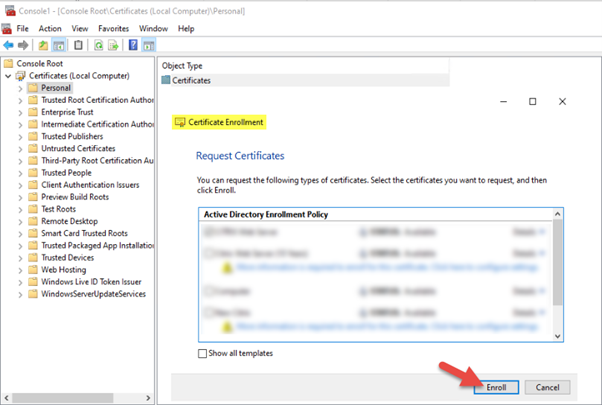This screenshot has width=602, height=405.
Task: Select the Certificates row in object list
Action: (x=305, y=80)
